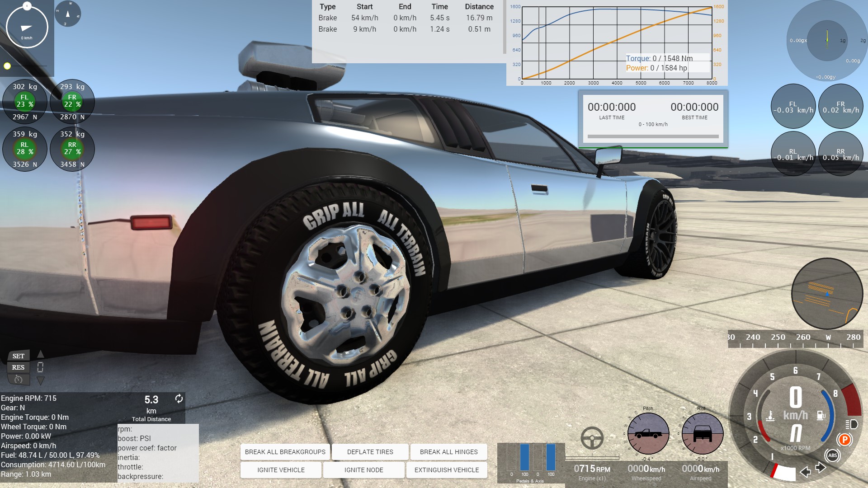
Task: Click the BREAK ALL HINGES button
Action: click(x=448, y=452)
